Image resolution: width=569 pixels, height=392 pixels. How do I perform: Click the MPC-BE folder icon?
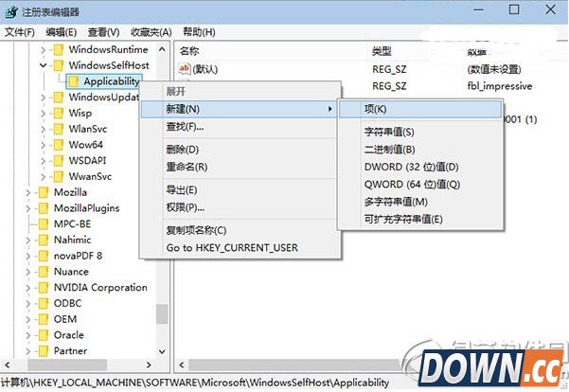coord(44,224)
